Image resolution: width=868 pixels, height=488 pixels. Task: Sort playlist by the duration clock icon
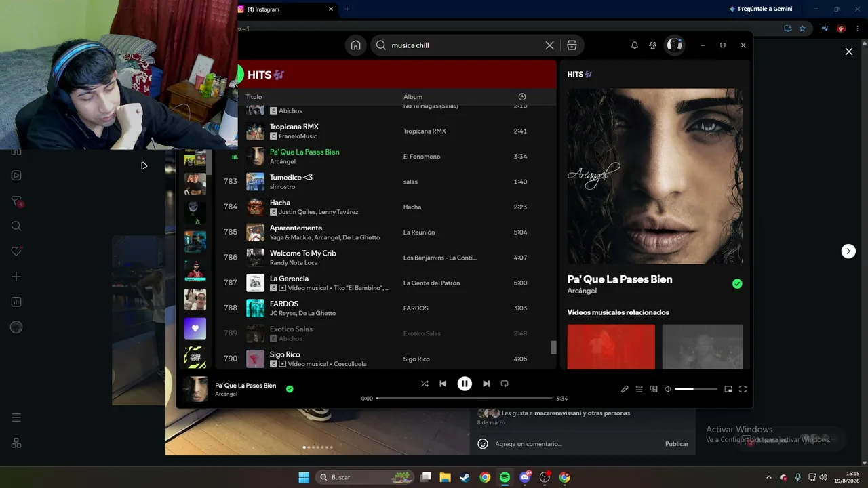521,97
